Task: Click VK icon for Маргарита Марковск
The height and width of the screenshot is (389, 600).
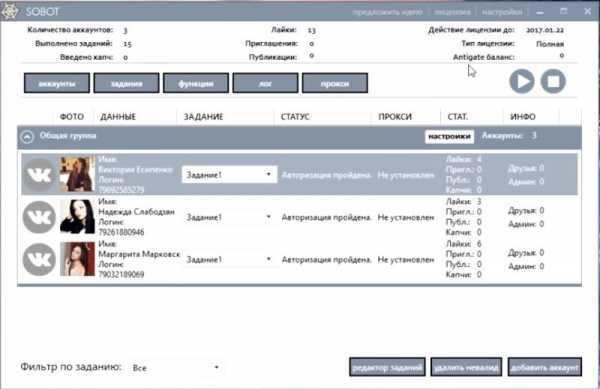Action: click(39, 260)
